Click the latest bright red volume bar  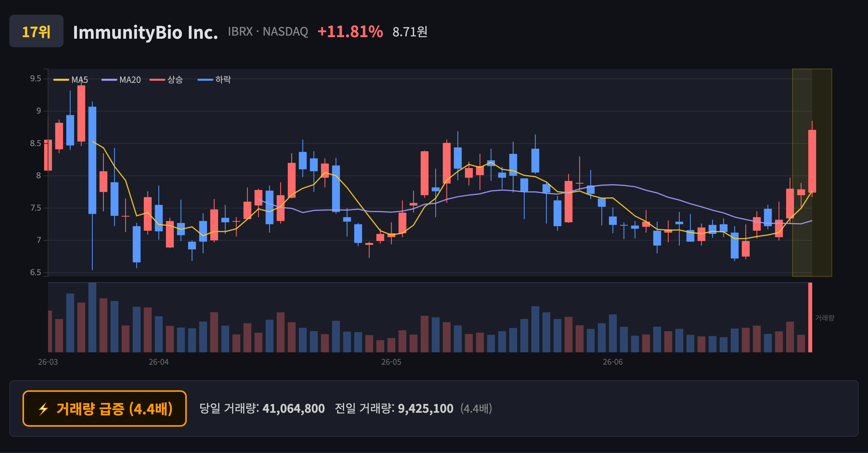[x=810, y=317]
